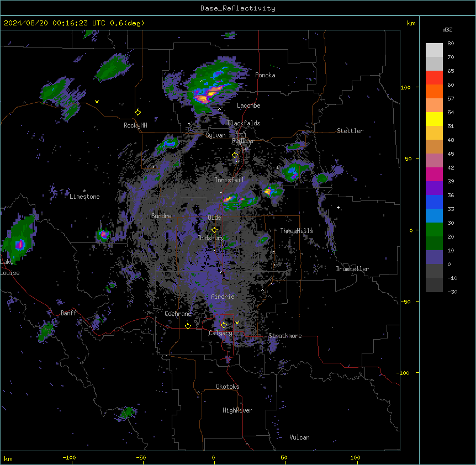Pick the bright yellow swatch in dBZ legend
The image size is (476, 465).
(x=434, y=119)
